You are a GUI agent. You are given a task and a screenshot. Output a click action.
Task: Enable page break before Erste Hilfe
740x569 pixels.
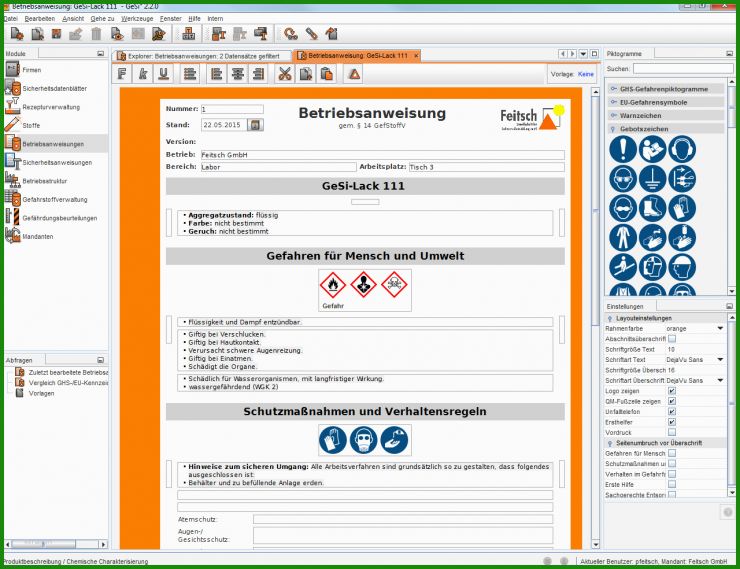click(x=672, y=484)
